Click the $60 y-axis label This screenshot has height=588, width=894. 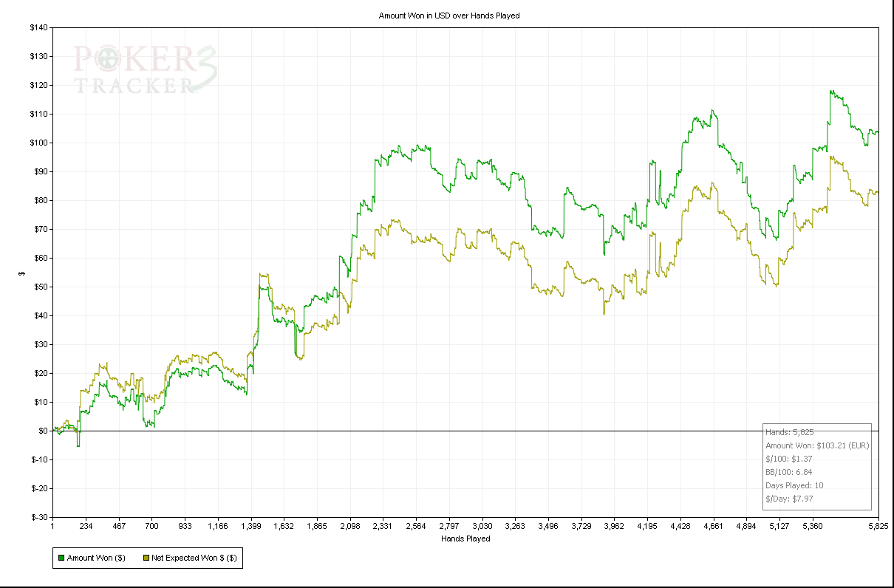[x=41, y=259]
